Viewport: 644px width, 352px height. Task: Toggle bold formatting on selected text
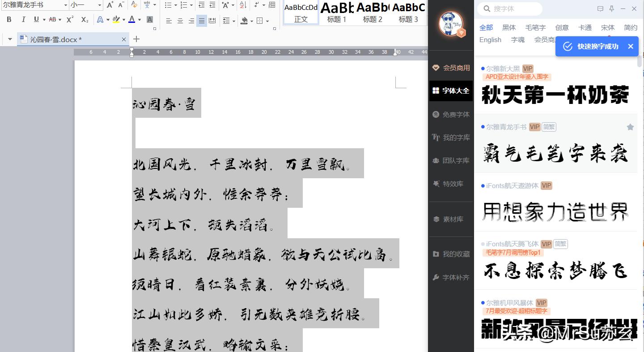8,20
